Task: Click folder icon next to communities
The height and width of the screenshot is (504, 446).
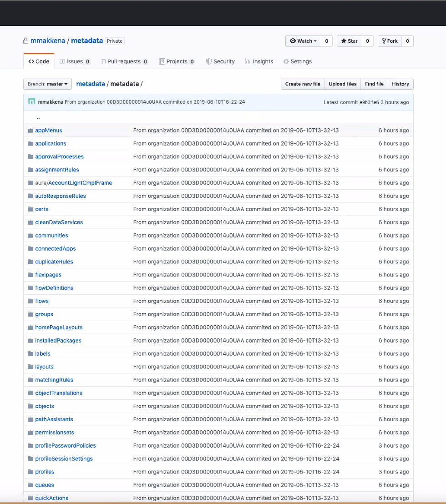Action: [x=30, y=235]
